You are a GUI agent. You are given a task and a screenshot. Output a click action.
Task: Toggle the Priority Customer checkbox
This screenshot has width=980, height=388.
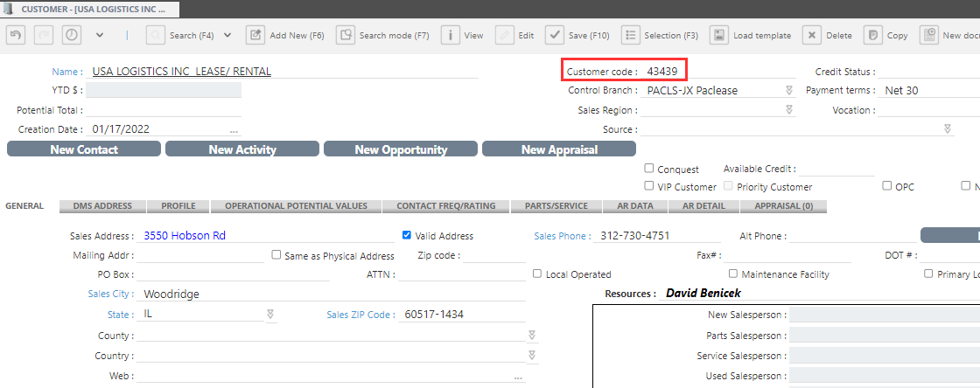728,186
